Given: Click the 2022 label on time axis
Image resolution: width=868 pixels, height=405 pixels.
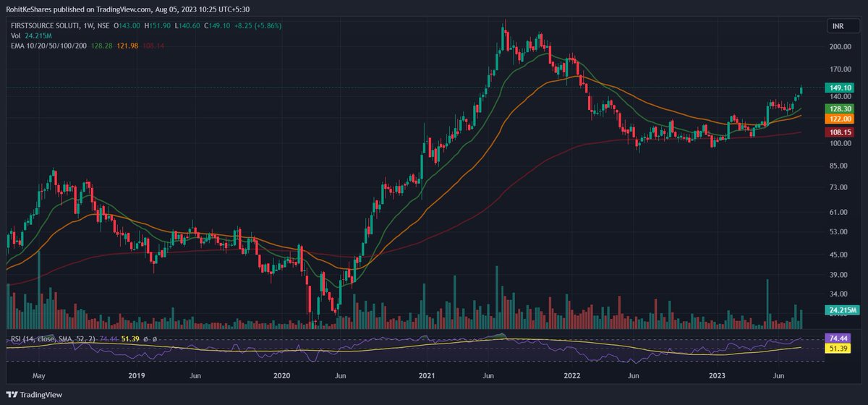Looking at the screenshot, I should (x=572, y=376).
